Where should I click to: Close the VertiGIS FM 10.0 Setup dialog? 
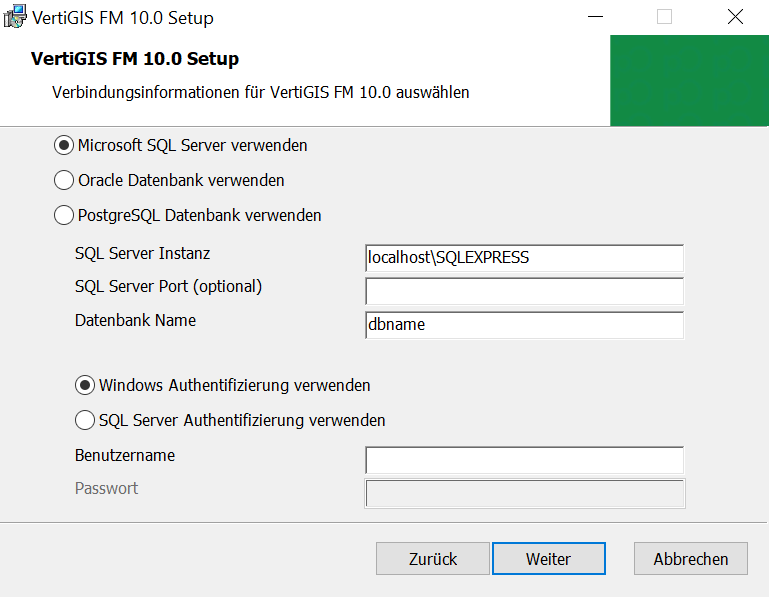[x=735, y=17]
